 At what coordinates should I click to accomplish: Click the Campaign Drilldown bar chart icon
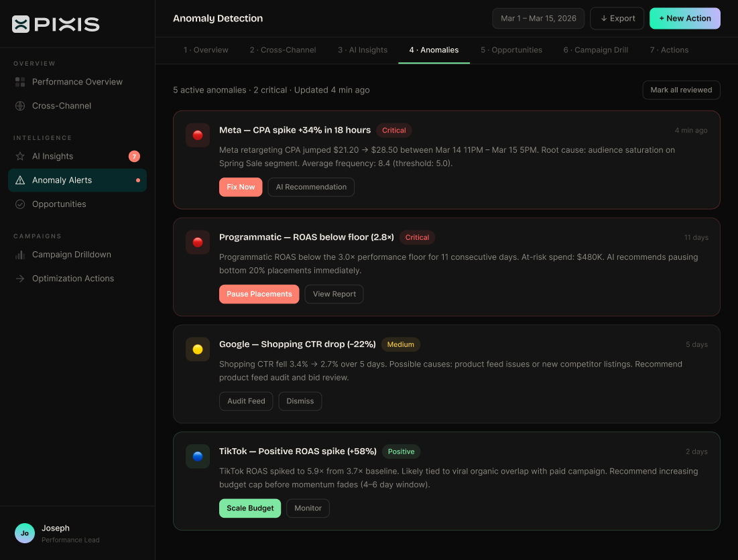pos(20,255)
